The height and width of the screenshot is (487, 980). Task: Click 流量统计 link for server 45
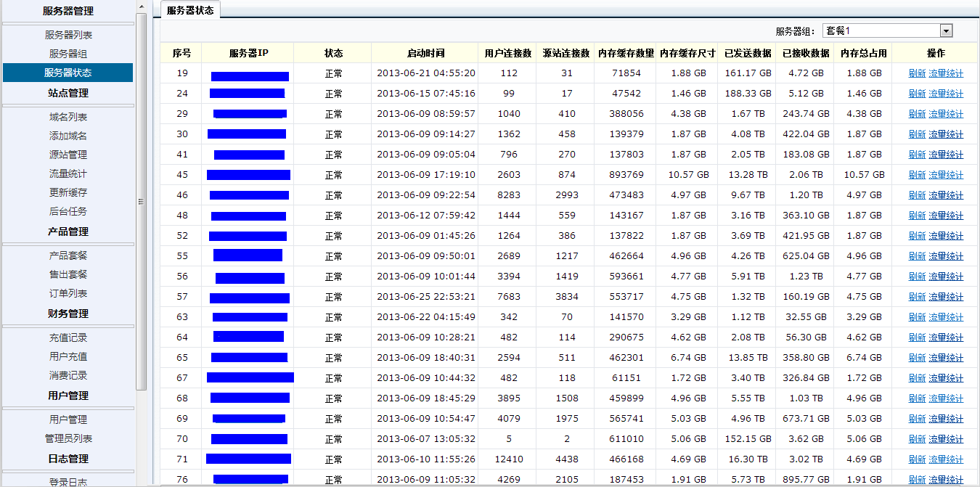click(946, 175)
